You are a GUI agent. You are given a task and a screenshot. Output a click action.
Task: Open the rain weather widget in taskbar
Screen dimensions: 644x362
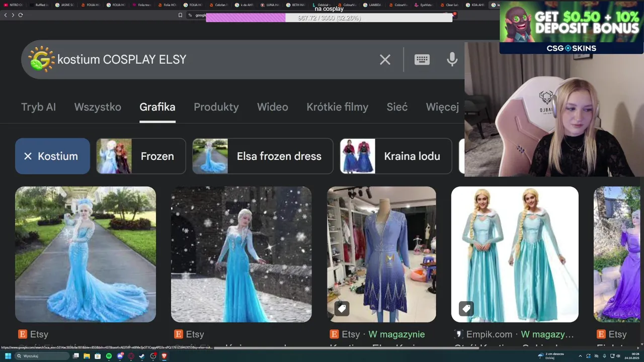pos(551,356)
